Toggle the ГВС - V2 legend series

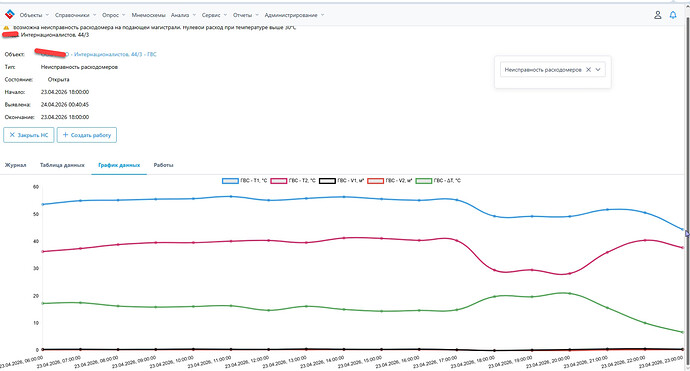tap(390, 181)
